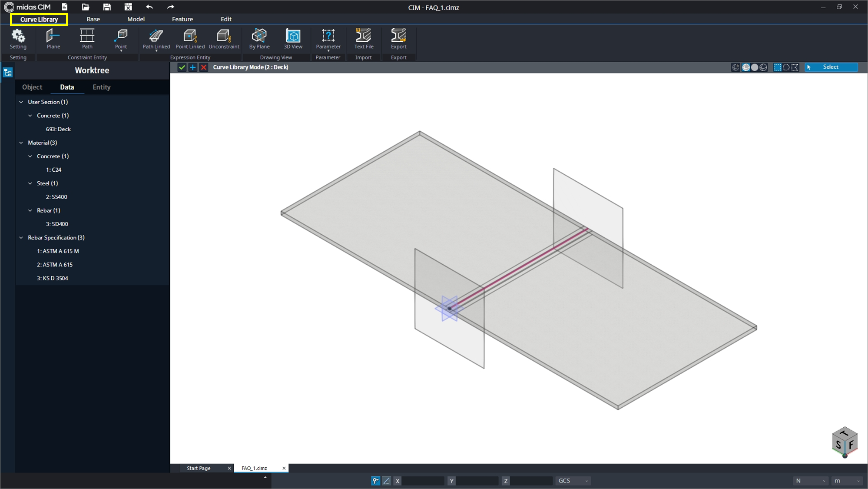Cancel Curve Library mode with the red X
868x489 pixels.
[x=204, y=67]
